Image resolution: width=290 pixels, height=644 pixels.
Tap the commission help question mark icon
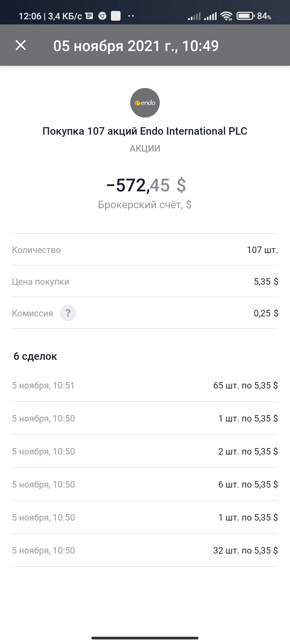(68, 313)
